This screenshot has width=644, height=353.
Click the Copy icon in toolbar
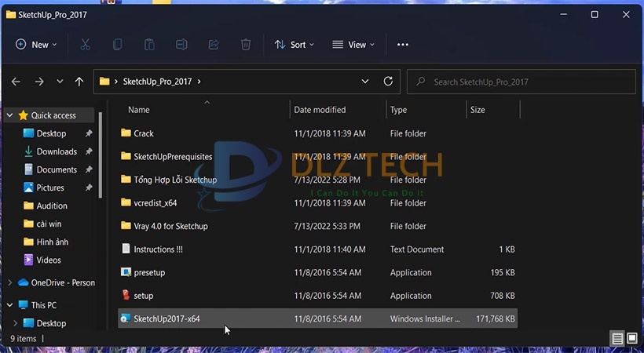pos(117,45)
